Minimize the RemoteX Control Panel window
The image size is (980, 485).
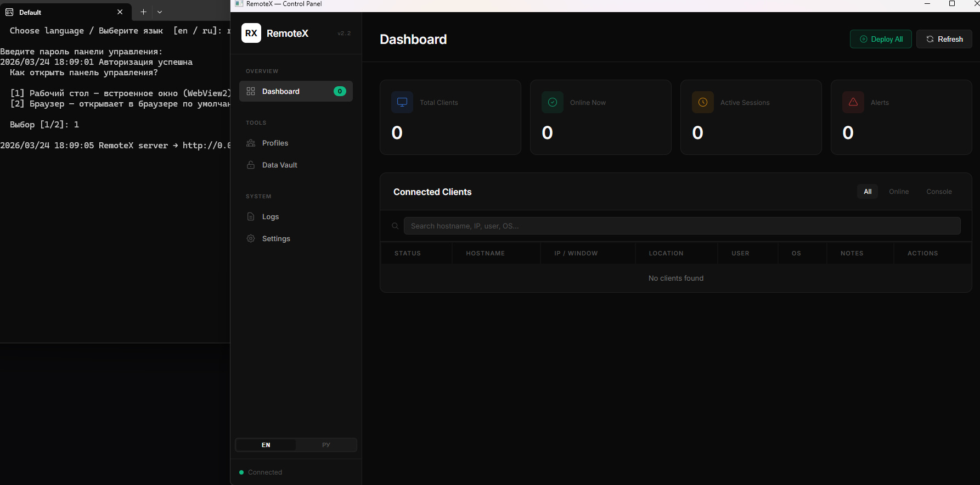(x=927, y=4)
